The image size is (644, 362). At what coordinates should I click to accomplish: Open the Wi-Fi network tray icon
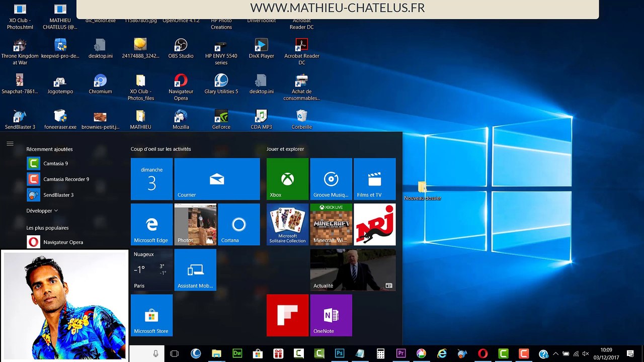tap(576, 354)
